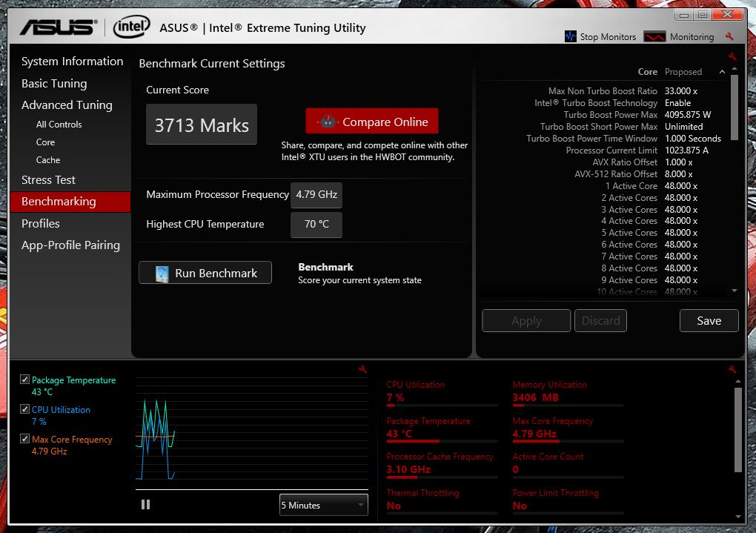
Task: Click Processor Cache Frequency 3.10 GHz readout
Action: 408,470
